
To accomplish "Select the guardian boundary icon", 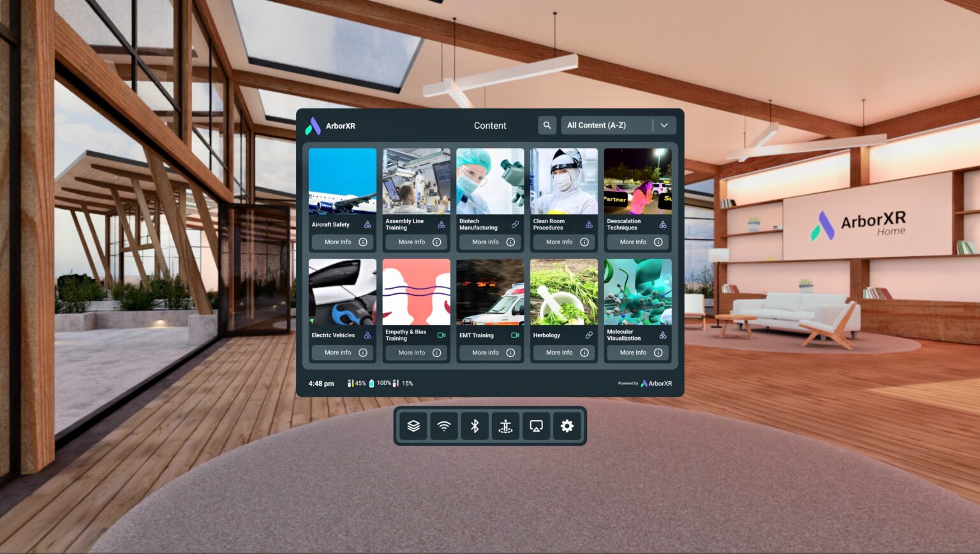I will 505,426.
